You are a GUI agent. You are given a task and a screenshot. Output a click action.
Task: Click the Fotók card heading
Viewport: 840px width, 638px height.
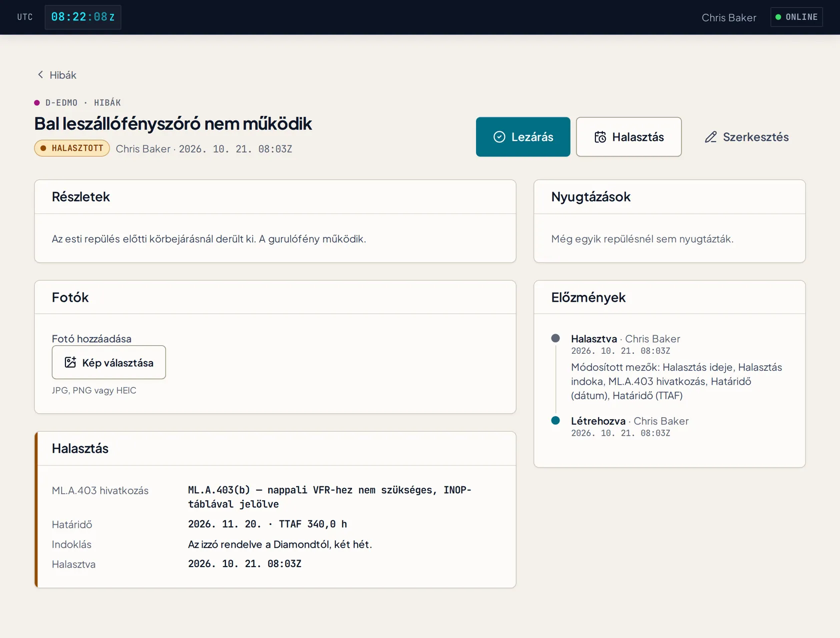(x=70, y=297)
